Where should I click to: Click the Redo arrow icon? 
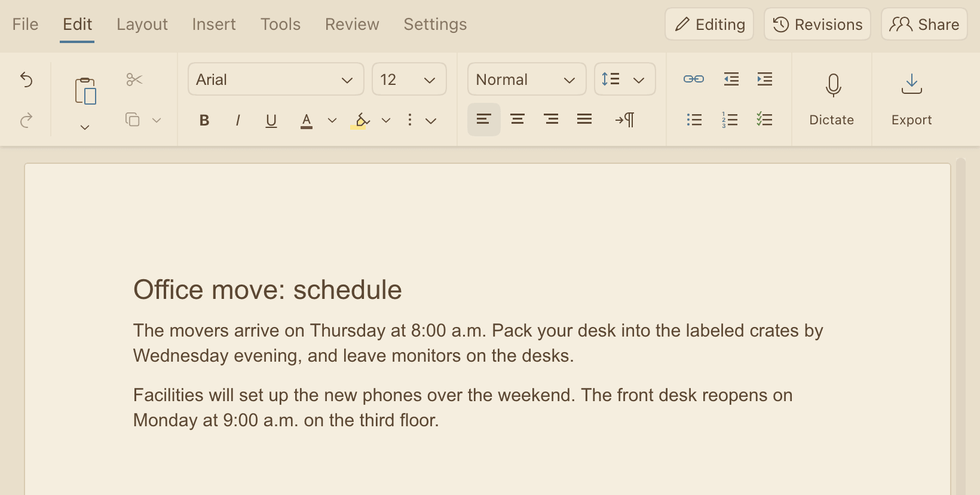[x=26, y=120]
